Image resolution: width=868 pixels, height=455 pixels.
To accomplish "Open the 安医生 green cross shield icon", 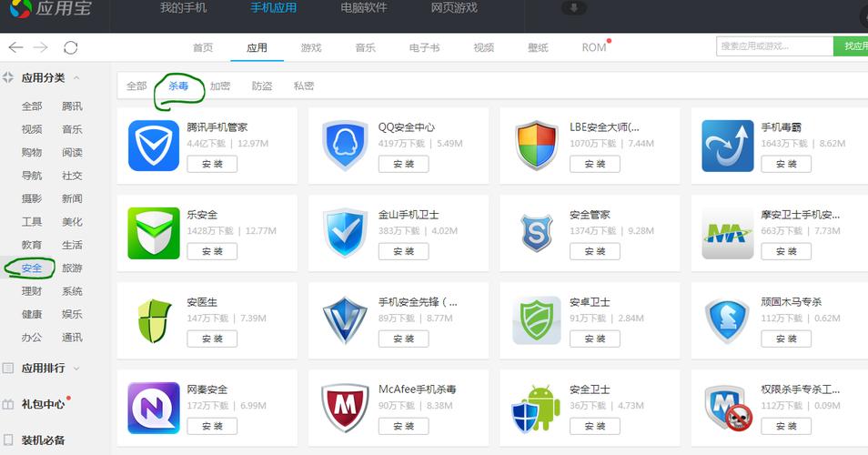I will tap(154, 320).
